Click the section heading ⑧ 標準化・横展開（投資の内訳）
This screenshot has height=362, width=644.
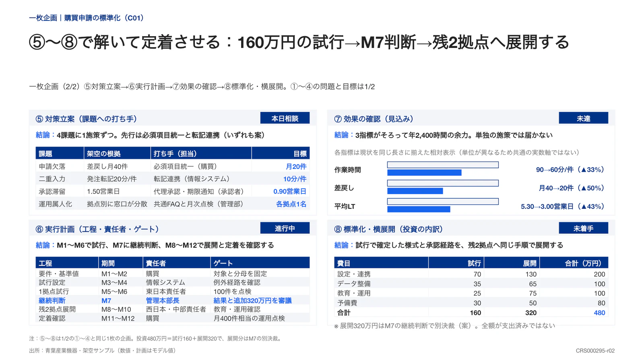pyautogui.click(x=390, y=229)
